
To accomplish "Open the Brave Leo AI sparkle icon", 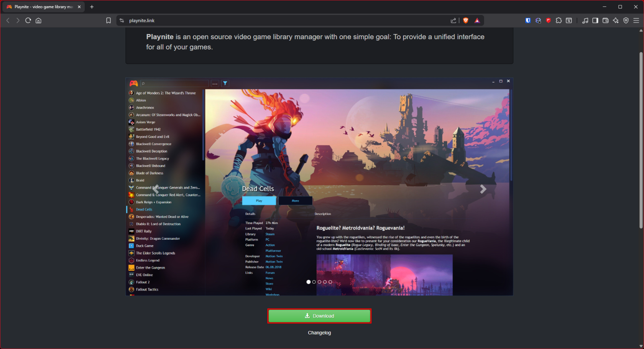I will (x=616, y=20).
